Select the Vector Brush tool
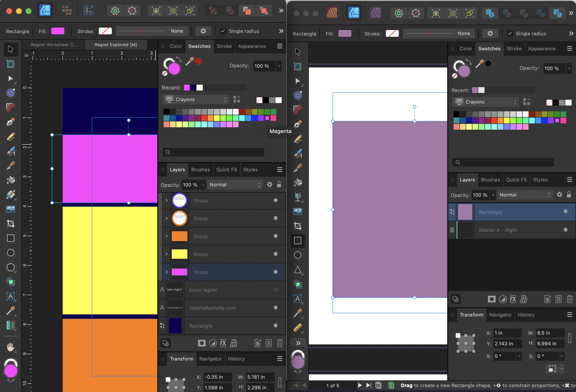Viewport: 576px width, 392px height. pos(11,151)
